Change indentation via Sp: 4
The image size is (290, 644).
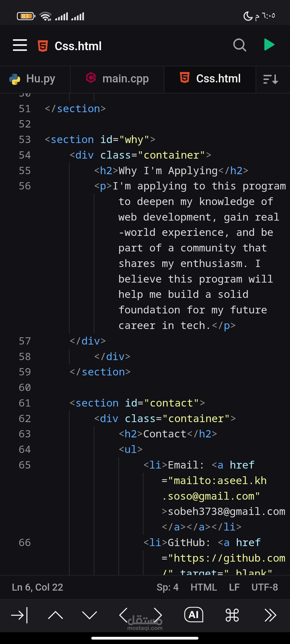(x=168, y=587)
